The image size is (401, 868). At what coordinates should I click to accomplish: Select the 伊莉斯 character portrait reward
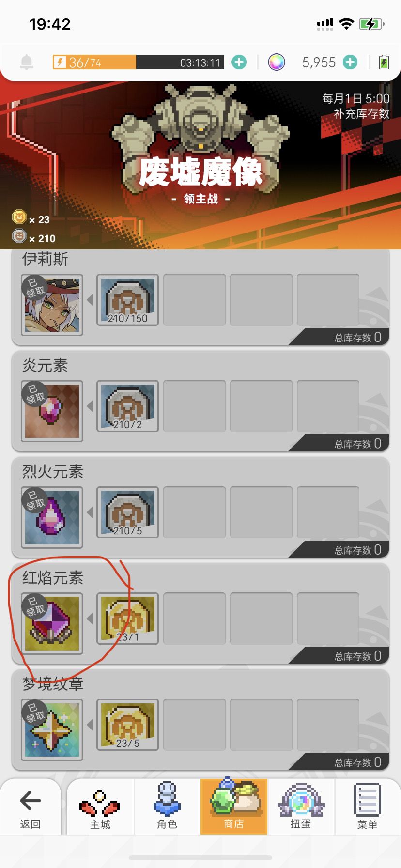tap(52, 305)
